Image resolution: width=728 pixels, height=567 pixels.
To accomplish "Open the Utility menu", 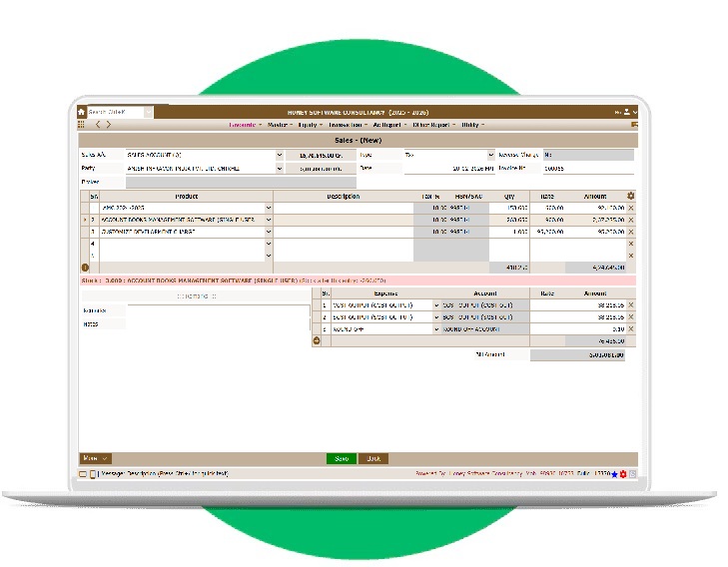I will pyautogui.click(x=471, y=125).
